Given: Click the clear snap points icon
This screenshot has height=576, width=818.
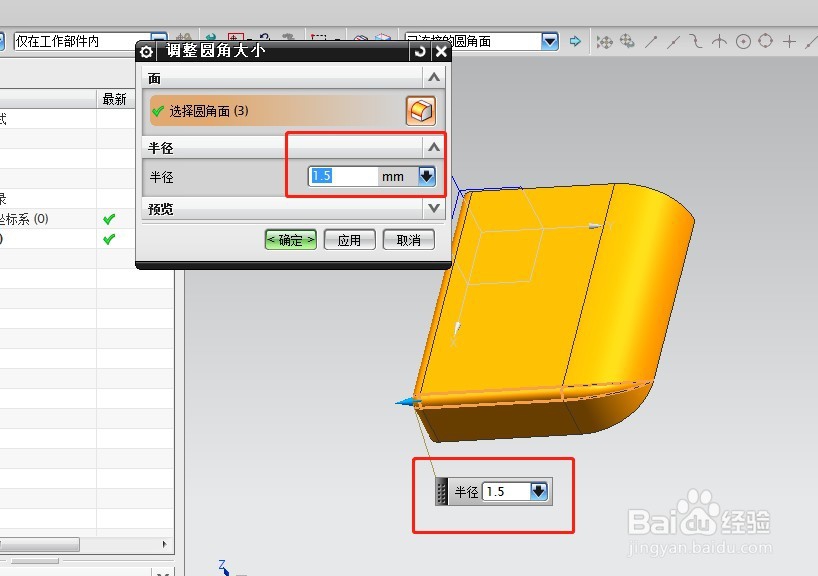Looking at the screenshot, I should click(627, 41).
